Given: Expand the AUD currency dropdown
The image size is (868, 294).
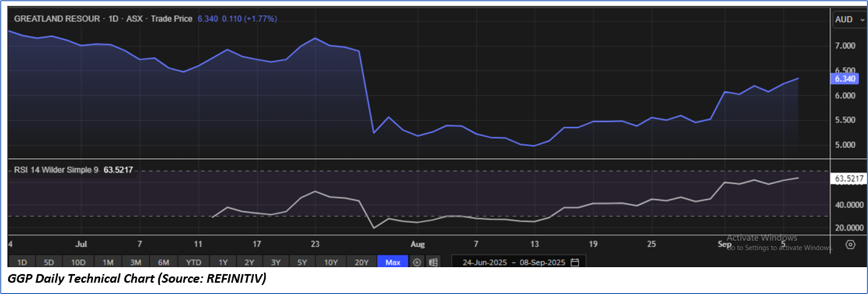Looking at the screenshot, I should click(x=847, y=20).
